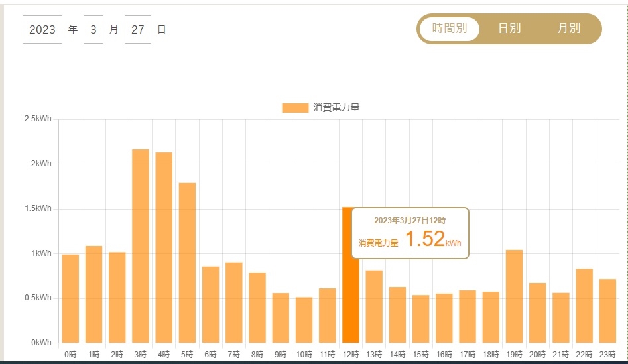Select the 11時 consumption bar
The width and height of the screenshot is (628, 364).
click(327, 316)
